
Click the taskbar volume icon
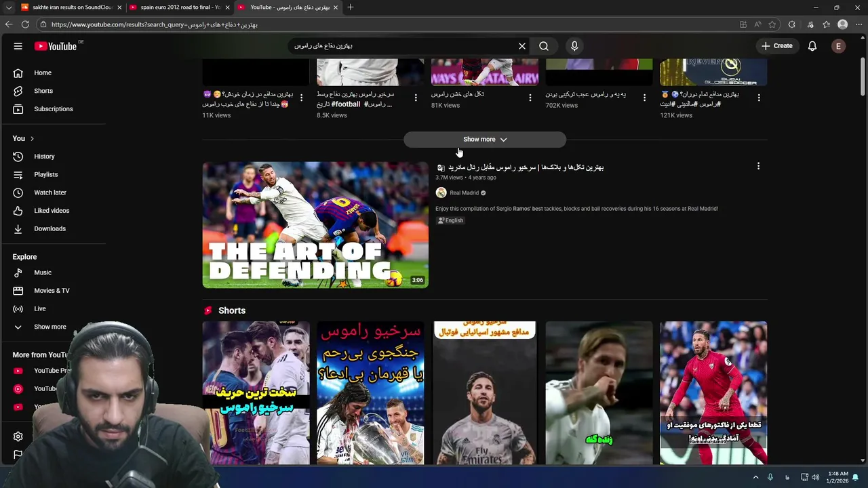815,477
